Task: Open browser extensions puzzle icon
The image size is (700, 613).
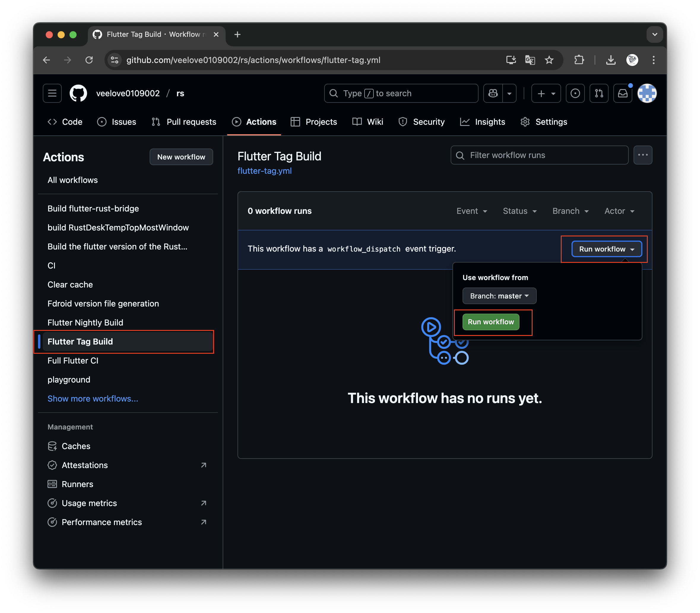Action: 579,60
